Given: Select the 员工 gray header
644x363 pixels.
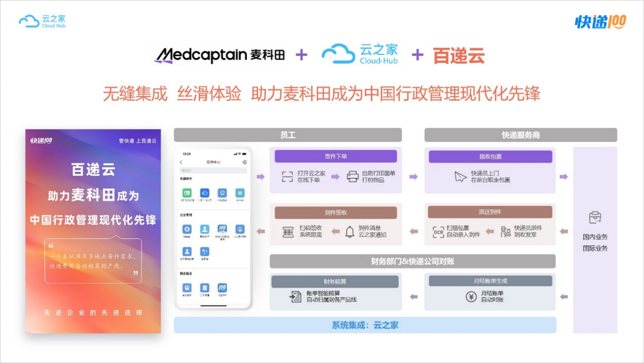Looking at the screenshot, I should tap(288, 135).
